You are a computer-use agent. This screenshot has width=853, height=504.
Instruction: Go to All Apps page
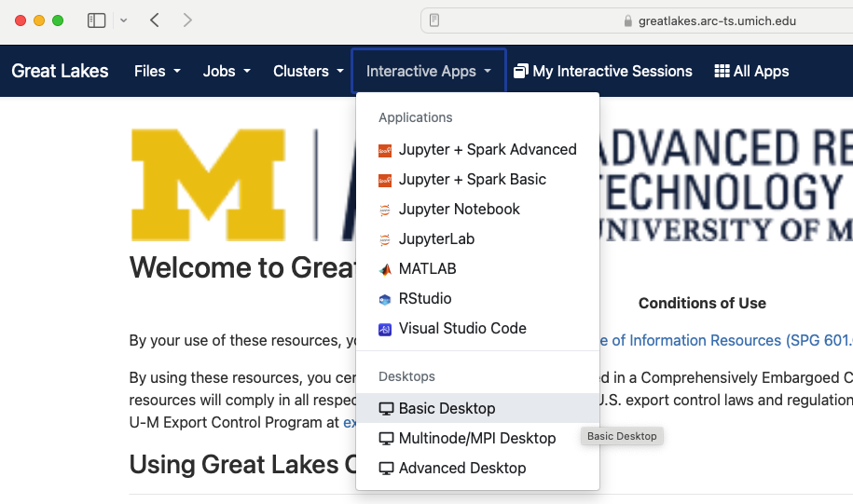751,71
